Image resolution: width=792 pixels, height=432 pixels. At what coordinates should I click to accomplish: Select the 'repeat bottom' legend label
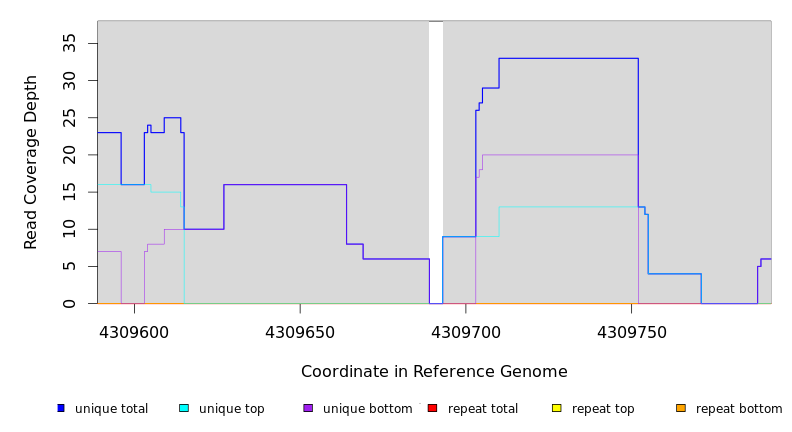pyautogui.click(x=739, y=409)
